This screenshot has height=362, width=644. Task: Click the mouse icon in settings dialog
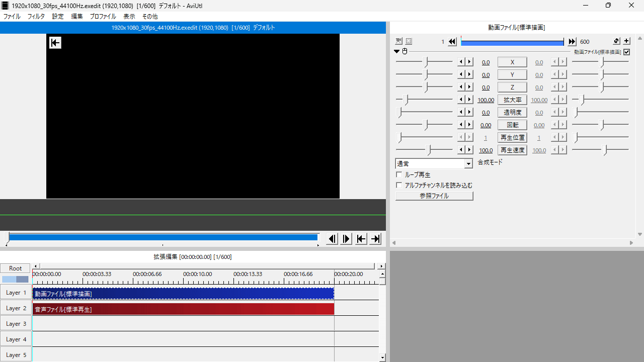point(405,51)
